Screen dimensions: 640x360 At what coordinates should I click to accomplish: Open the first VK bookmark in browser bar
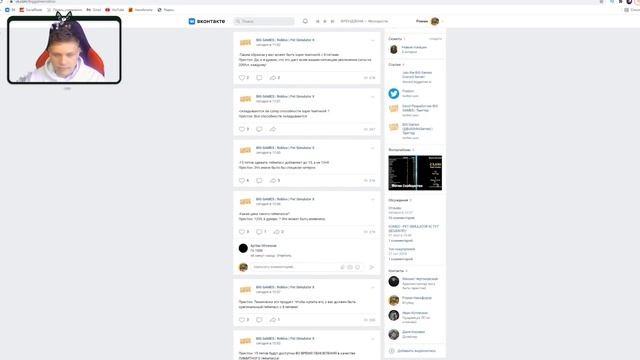[10, 10]
